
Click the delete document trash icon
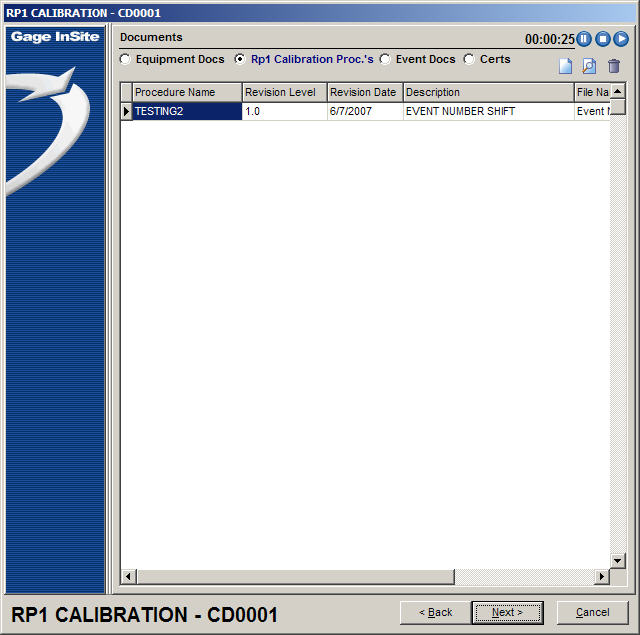tap(614, 66)
